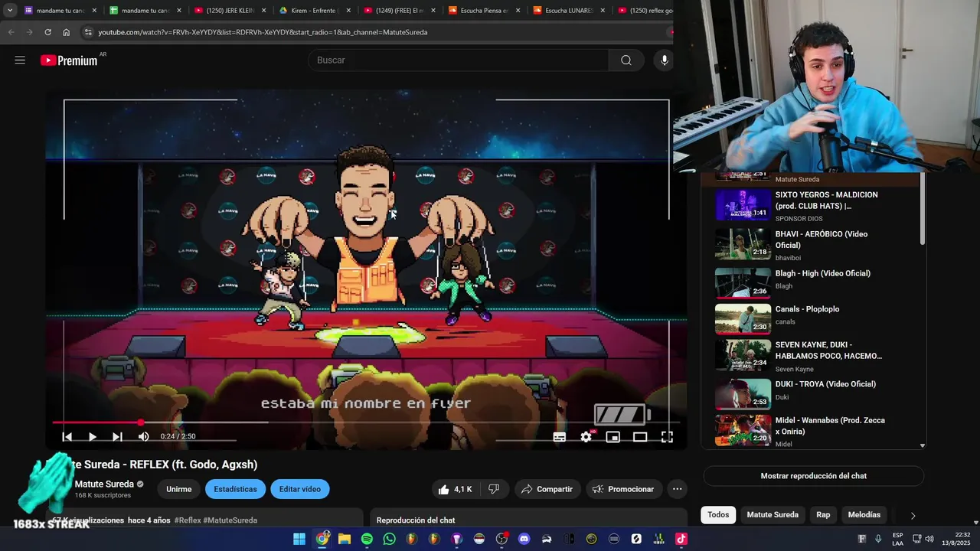
Task: Switch to '(1249) (FREE) El m' tab
Action: click(x=400, y=11)
